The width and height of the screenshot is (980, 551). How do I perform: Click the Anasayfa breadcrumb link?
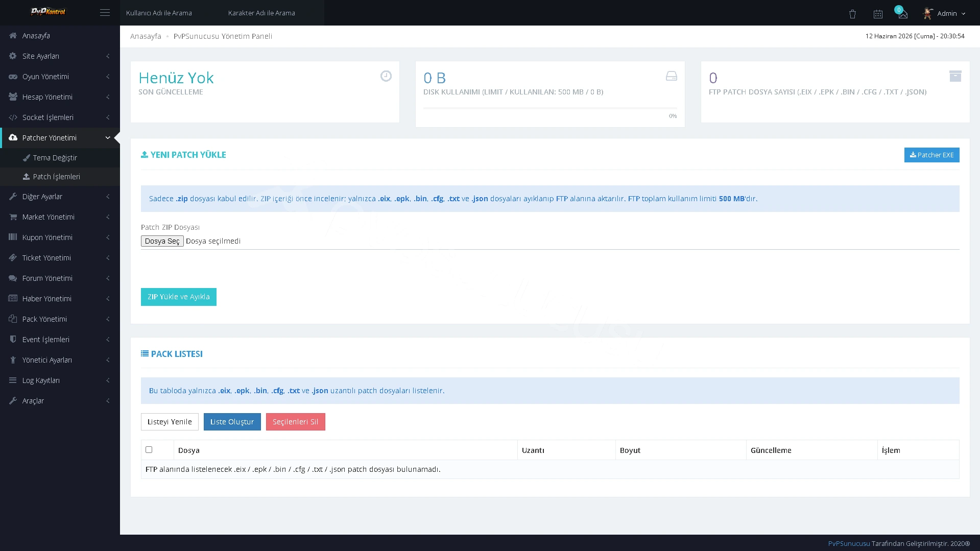pos(146,36)
